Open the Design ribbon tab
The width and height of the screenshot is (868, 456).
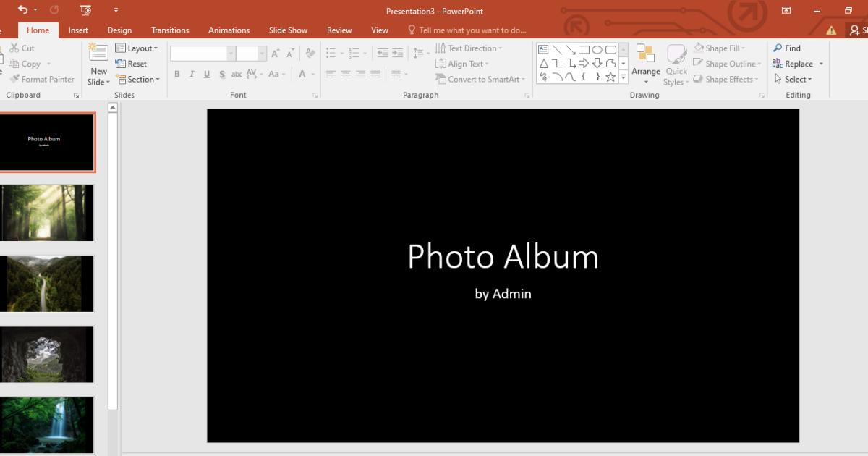coord(119,30)
